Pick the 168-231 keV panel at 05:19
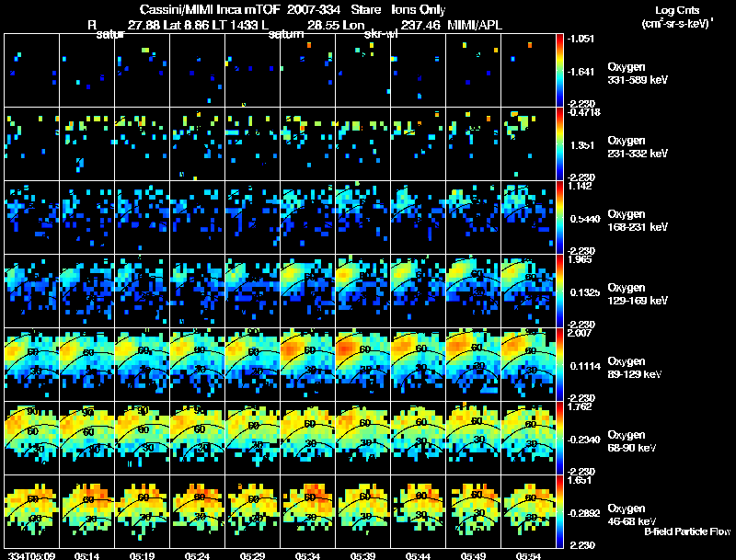Viewport: 736px width, 560px height. [143, 218]
